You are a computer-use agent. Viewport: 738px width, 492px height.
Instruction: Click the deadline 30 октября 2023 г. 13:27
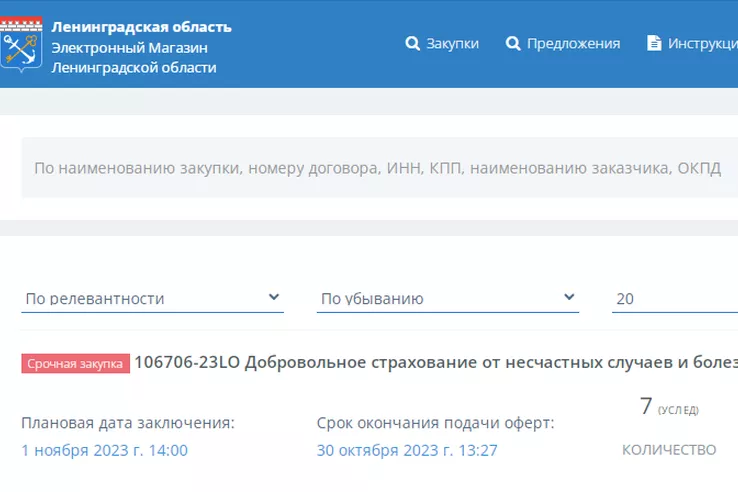click(x=407, y=450)
